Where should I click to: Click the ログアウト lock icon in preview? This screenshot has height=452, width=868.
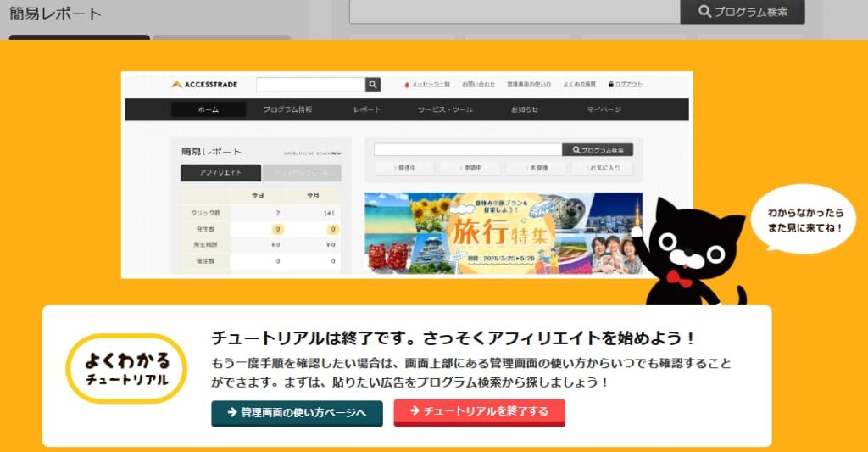(611, 85)
